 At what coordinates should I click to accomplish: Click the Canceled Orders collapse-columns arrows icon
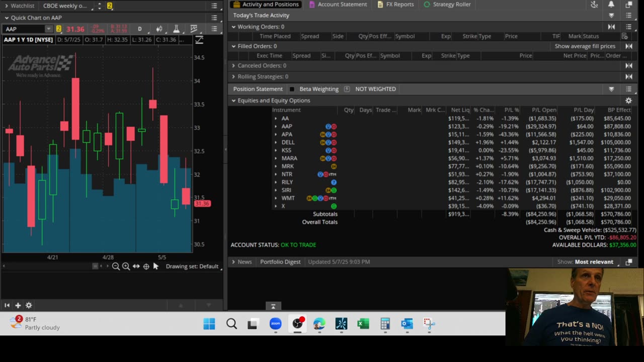[x=628, y=66]
